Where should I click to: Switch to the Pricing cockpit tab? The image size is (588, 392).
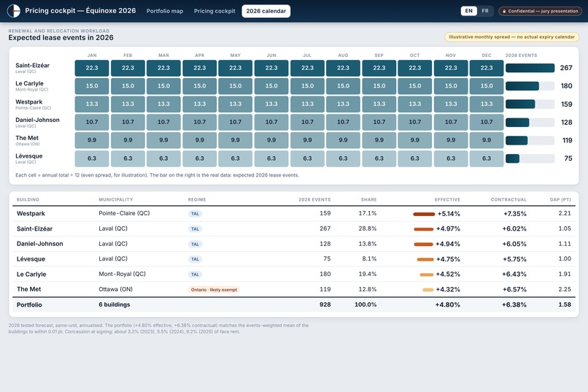click(x=214, y=11)
